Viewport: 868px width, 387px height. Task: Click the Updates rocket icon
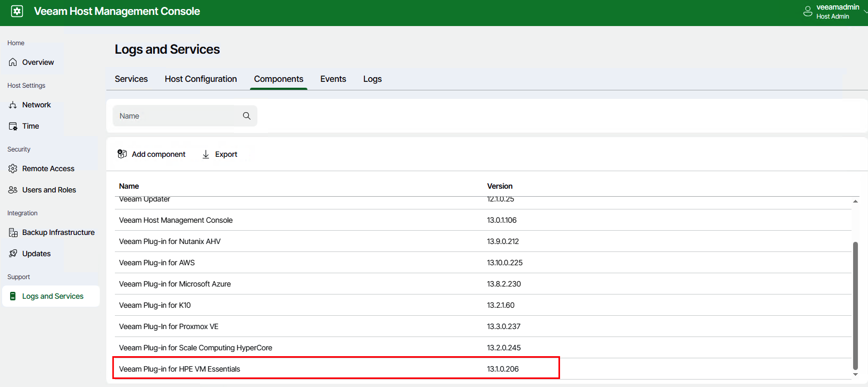coord(13,254)
